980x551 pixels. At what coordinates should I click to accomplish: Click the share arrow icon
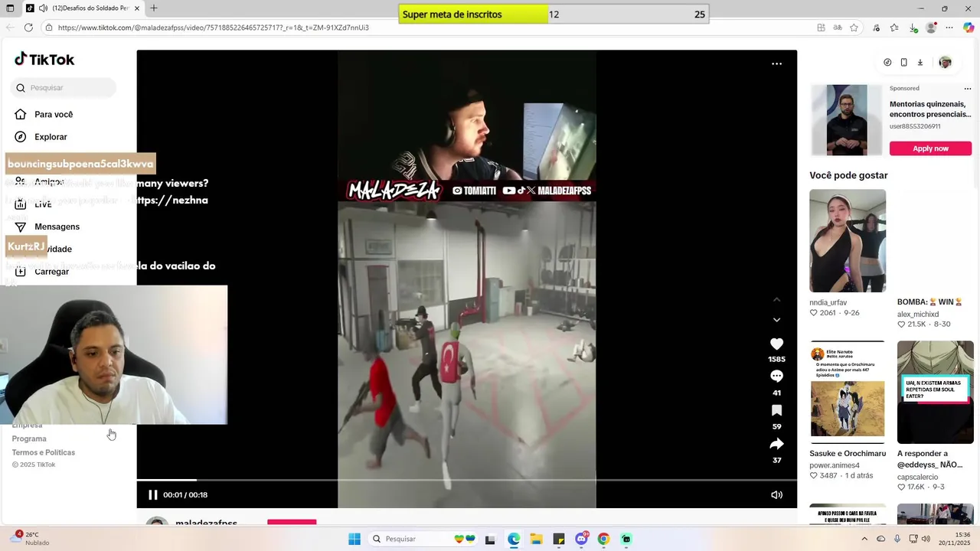click(776, 444)
